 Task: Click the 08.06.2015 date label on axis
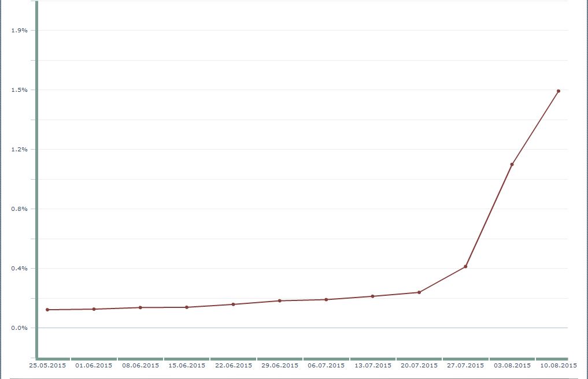click(x=140, y=365)
